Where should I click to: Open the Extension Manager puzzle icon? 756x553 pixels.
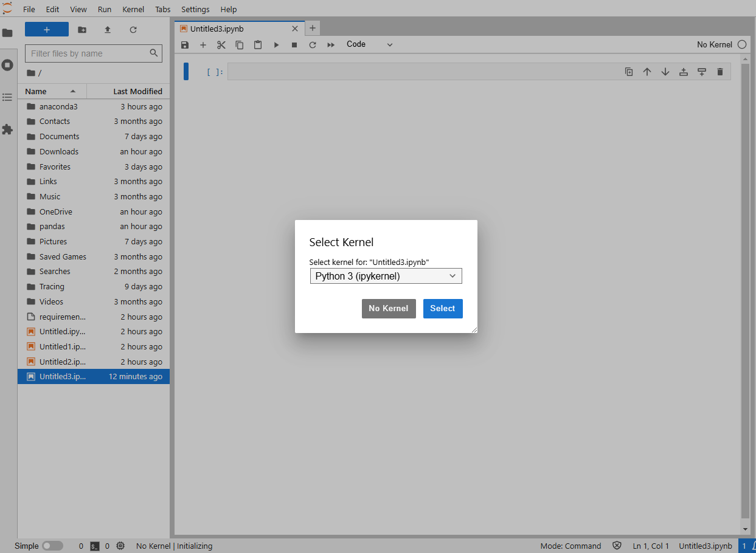point(7,129)
